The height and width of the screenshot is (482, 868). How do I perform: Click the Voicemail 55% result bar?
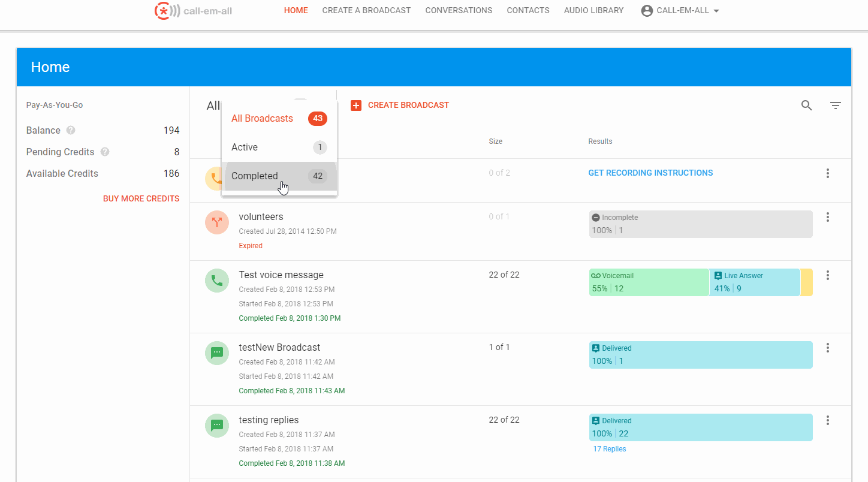(649, 282)
